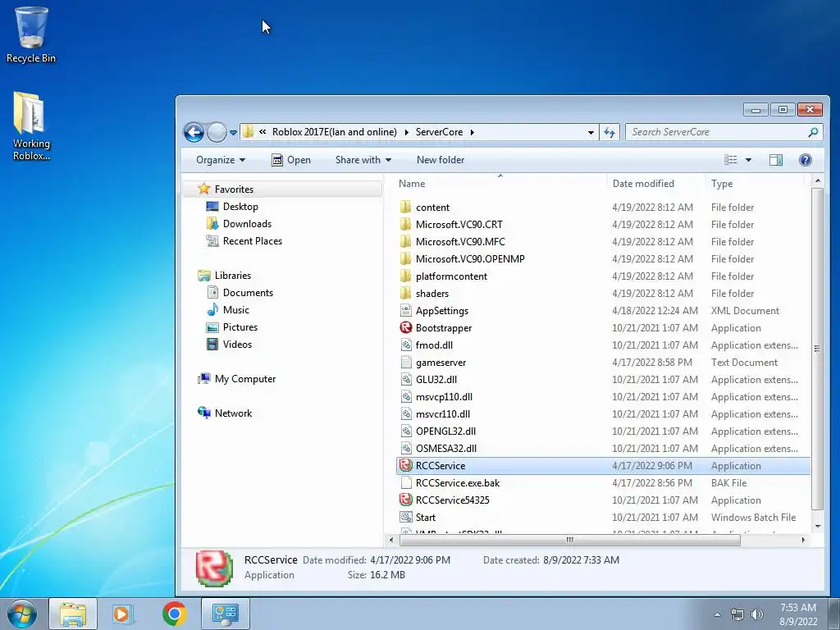Image resolution: width=840 pixels, height=630 pixels.
Task: Open Windows Explorer from the taskbar
Action: 73,614
